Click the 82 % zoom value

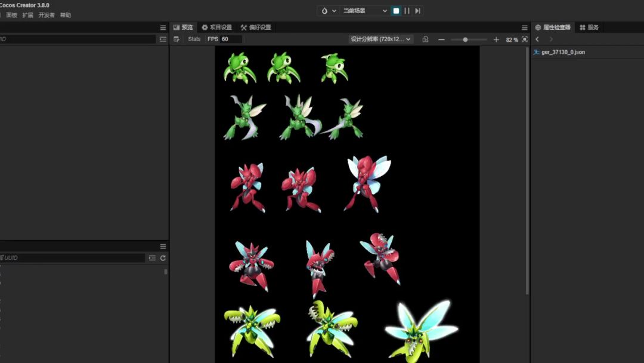[x=512, y=40]
